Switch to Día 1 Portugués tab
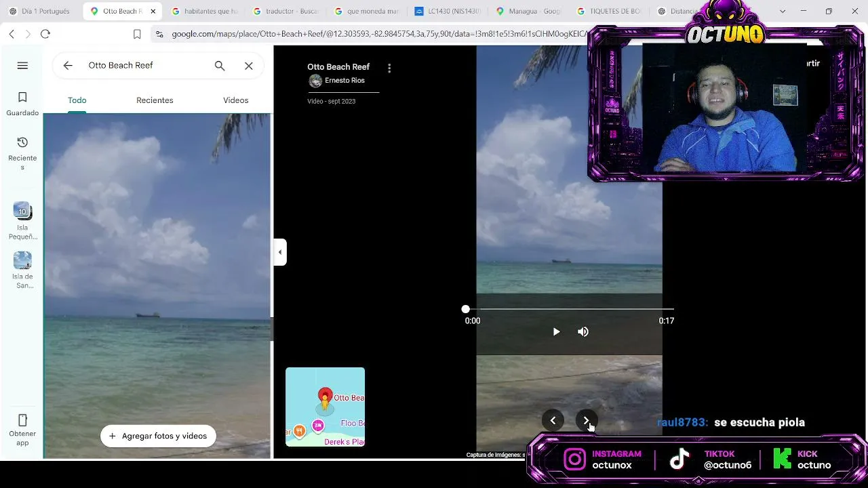 tap(41, 12)
